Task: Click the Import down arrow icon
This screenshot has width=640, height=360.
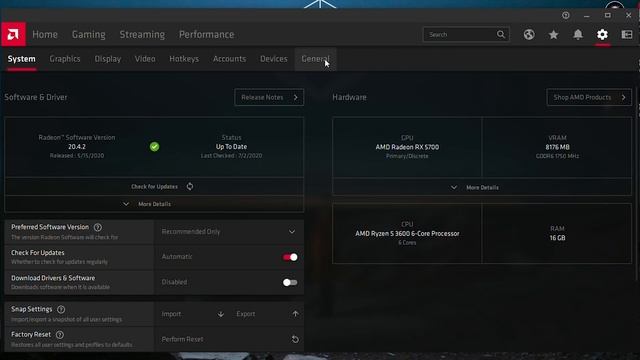Action: click(x=220, y=314)
